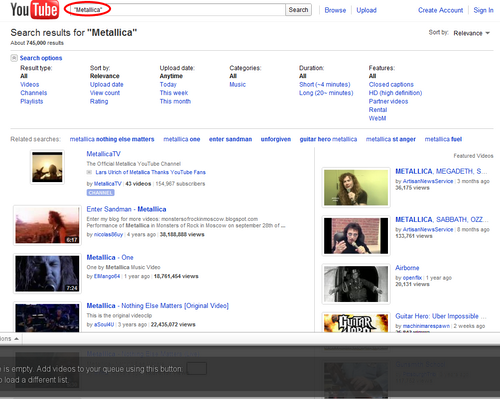Open uploader aSoul4U profile

point(104,325)
